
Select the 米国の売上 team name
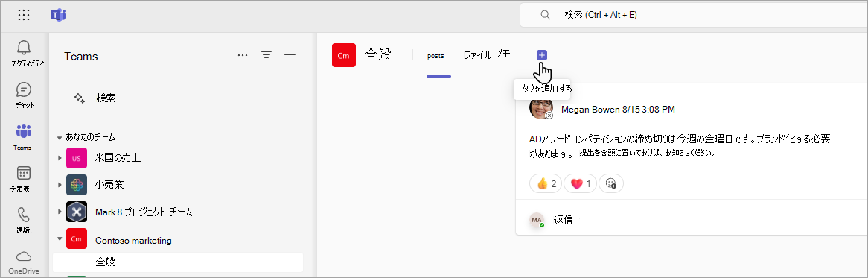118,158
